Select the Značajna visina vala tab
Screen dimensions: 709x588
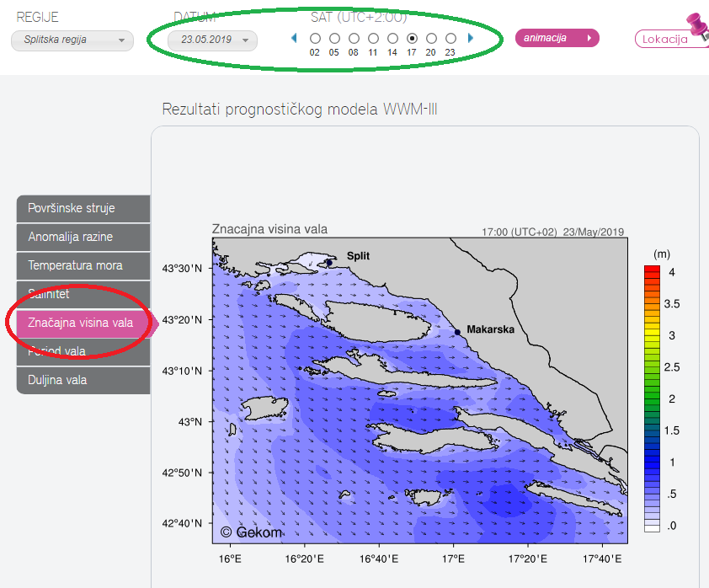[83, 323]
